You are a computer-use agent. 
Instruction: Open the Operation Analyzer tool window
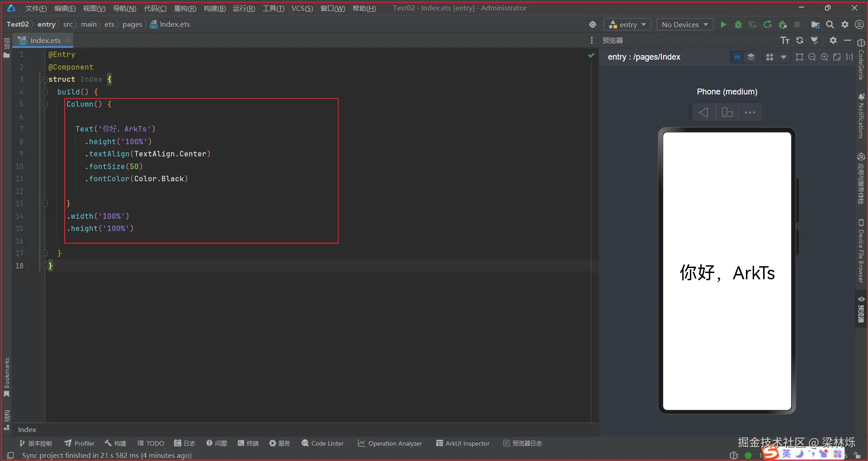pos(390,443)
